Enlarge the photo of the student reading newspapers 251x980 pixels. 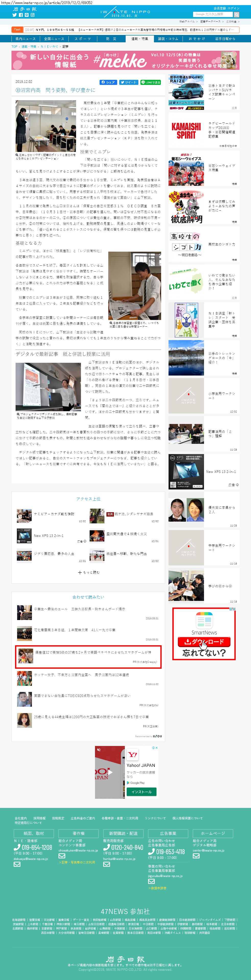click(134, 285)
